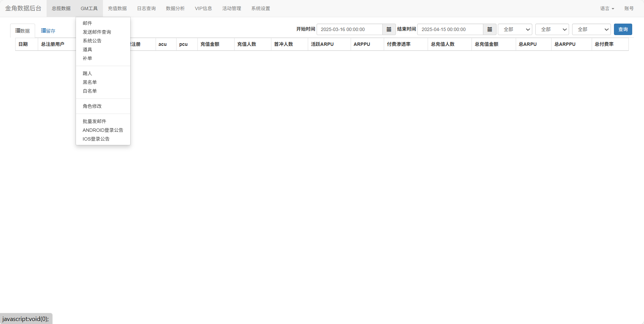This screenshot has height=324, width=644.
Task: Expand the second 全部 dropdown
Action: (x=552, y=29)
